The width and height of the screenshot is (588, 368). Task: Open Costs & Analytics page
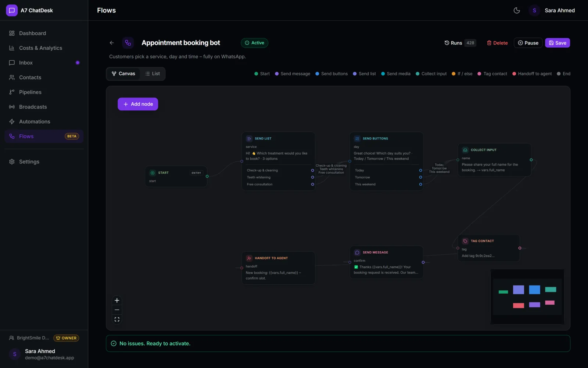[x=44, y=48]
